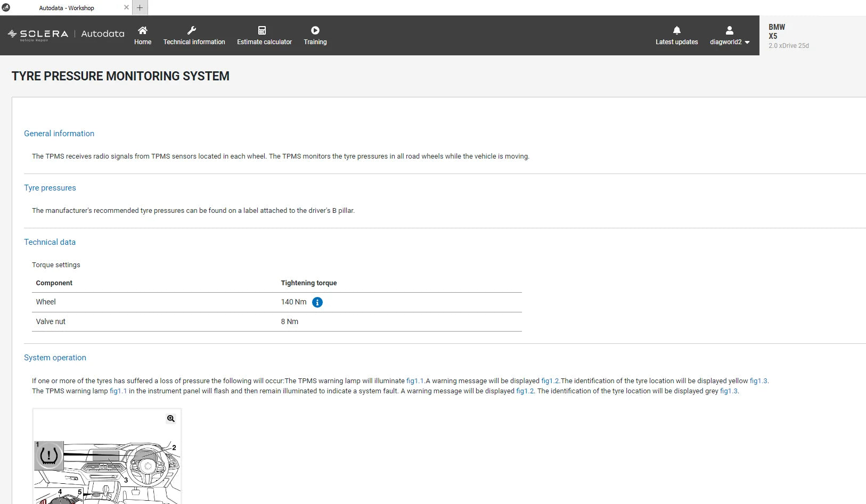Click the 'Tightening torque' column header
The width and height of the screenshot is (866, 504).
(309, 283)
